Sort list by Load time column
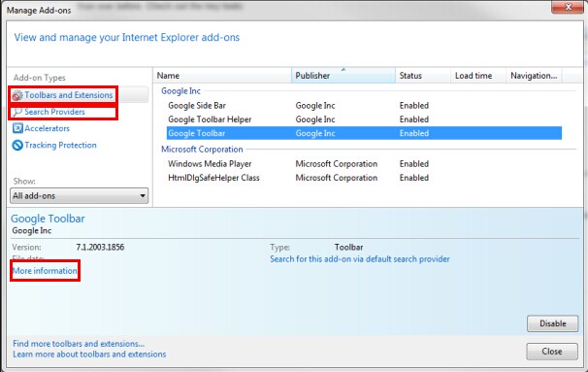588x372 pixels. coord(478,76)
